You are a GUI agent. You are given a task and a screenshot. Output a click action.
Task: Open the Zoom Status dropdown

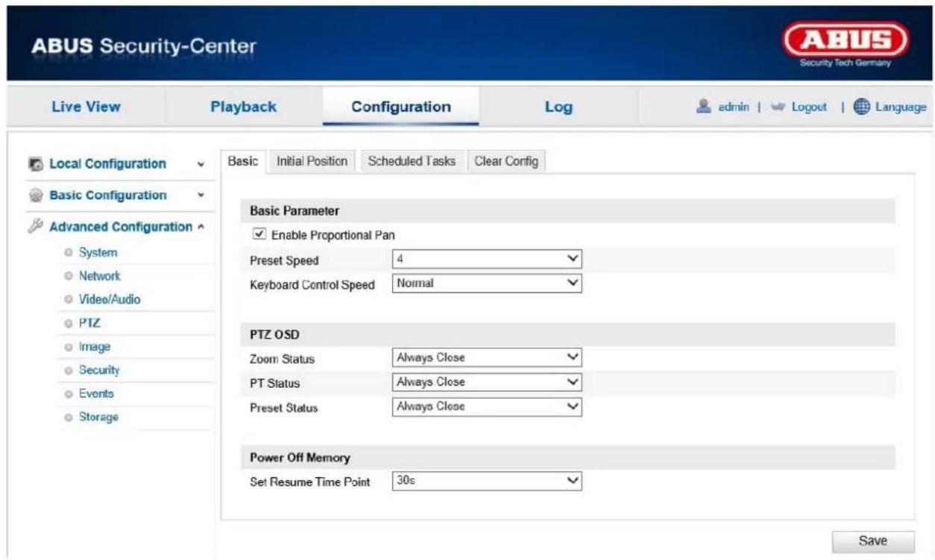click(x=486, y=358)
